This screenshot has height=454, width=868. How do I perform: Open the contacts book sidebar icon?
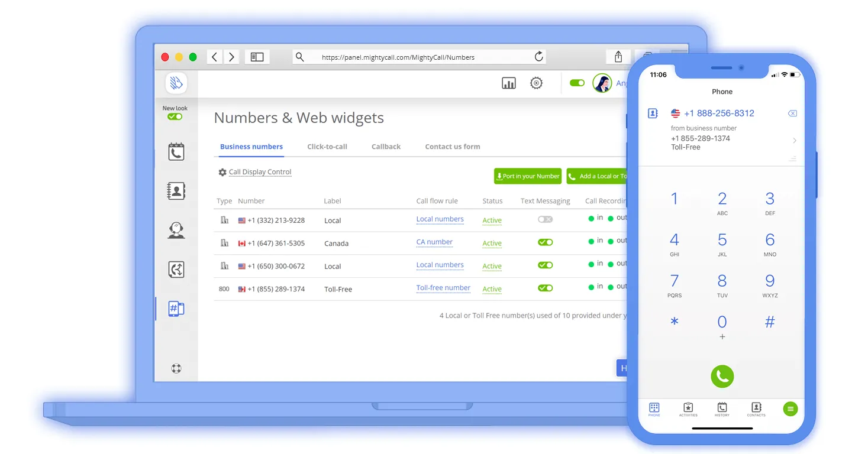(x=176, y=190)
